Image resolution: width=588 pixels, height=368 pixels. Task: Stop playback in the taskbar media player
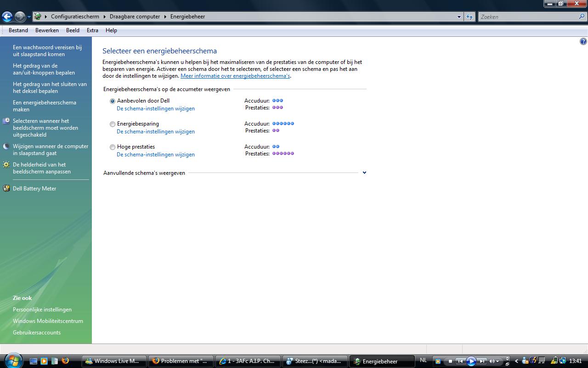[x=451, y=361]
